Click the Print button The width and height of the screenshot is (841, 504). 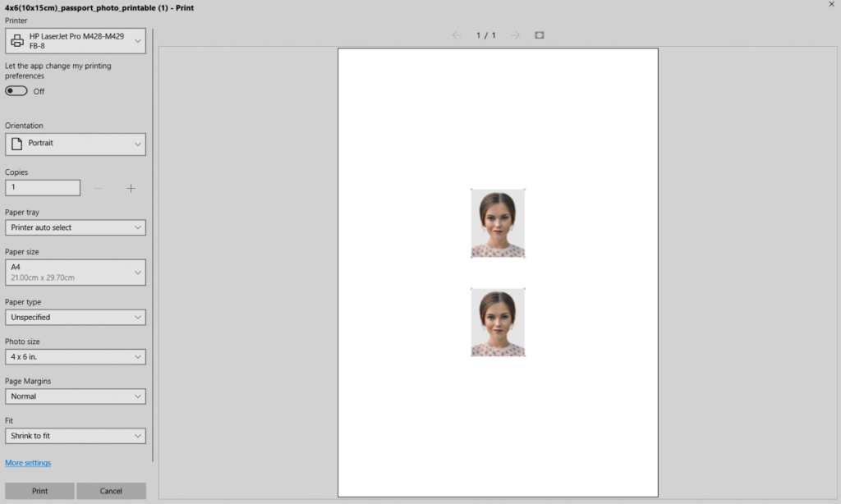coord(39,491)
